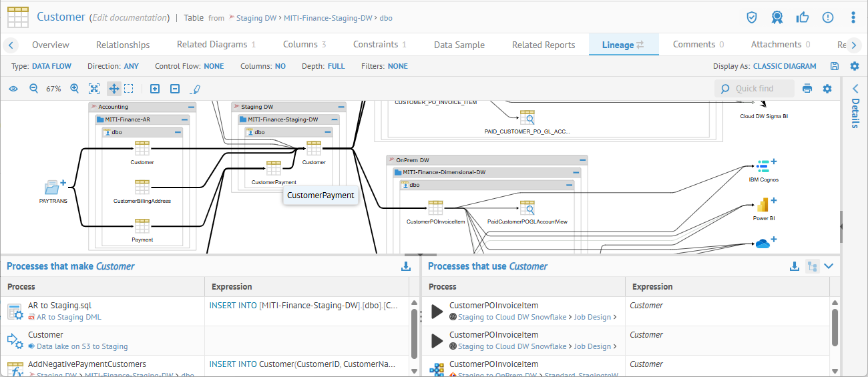Click scrollbar of 'Processes that use Customer' list
The width and height of the screenshot is (868, 377).
coord(835,327)
